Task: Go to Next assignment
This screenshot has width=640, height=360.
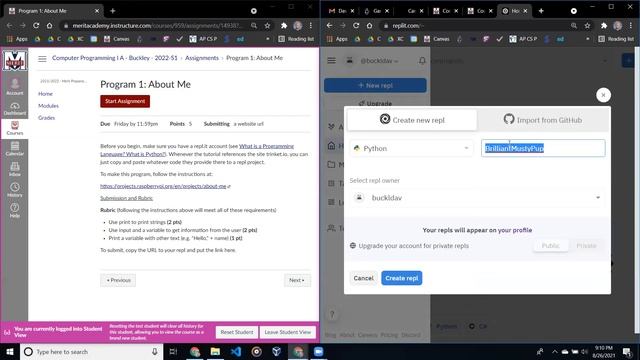Action: (x=297, y=280)
